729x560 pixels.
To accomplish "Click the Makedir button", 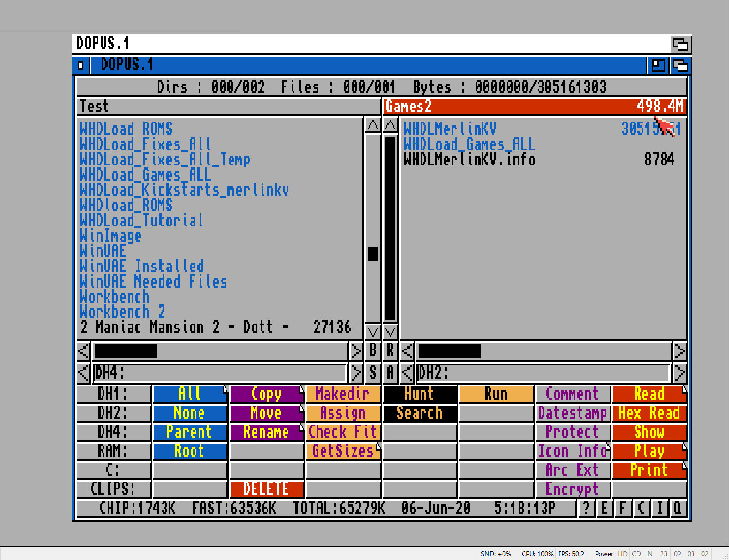I will tap(343, 394).
